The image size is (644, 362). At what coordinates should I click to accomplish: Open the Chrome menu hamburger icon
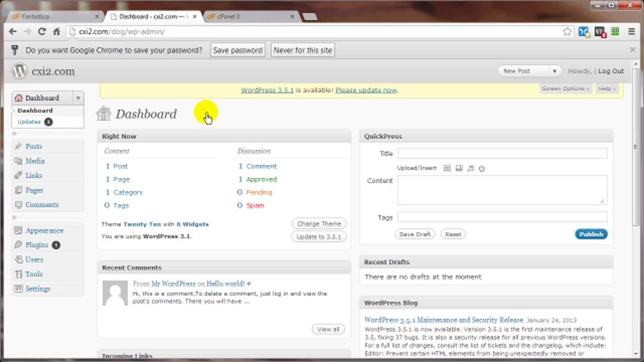coord(632,32)
